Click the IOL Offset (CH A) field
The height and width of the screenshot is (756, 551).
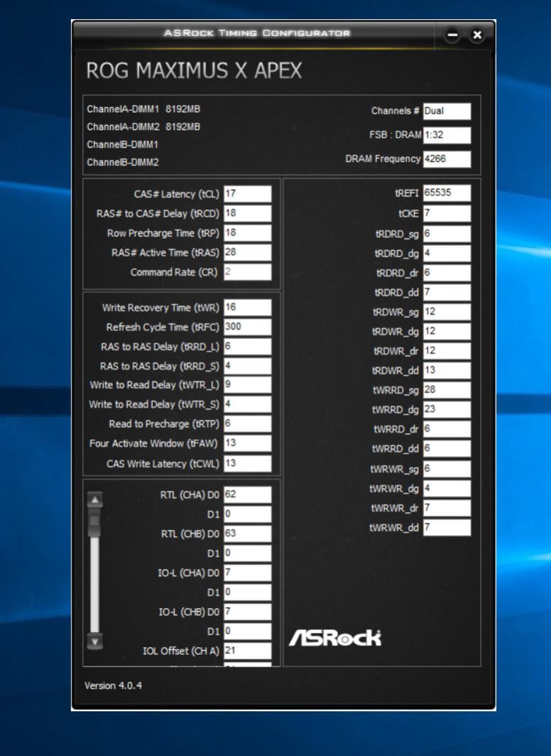coord(248,651)
